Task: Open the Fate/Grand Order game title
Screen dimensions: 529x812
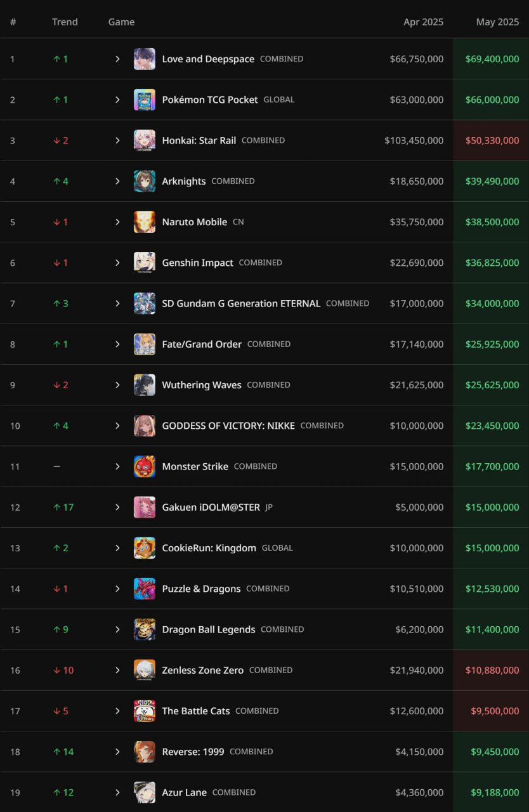Action: pyautogui.click(x=202, y=344)
